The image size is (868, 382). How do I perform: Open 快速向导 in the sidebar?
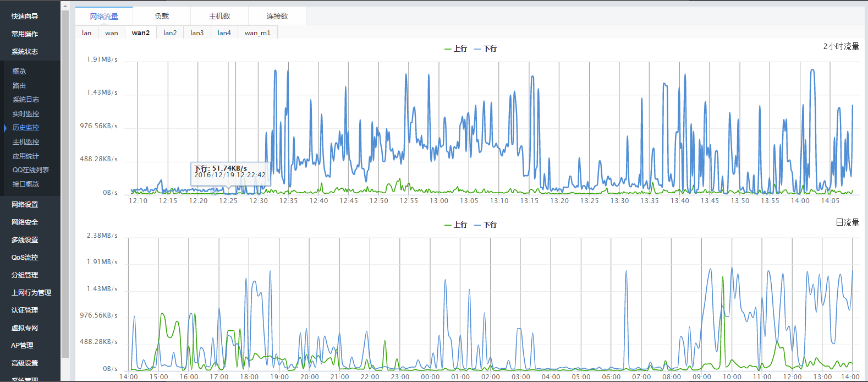tap(25, 17)
